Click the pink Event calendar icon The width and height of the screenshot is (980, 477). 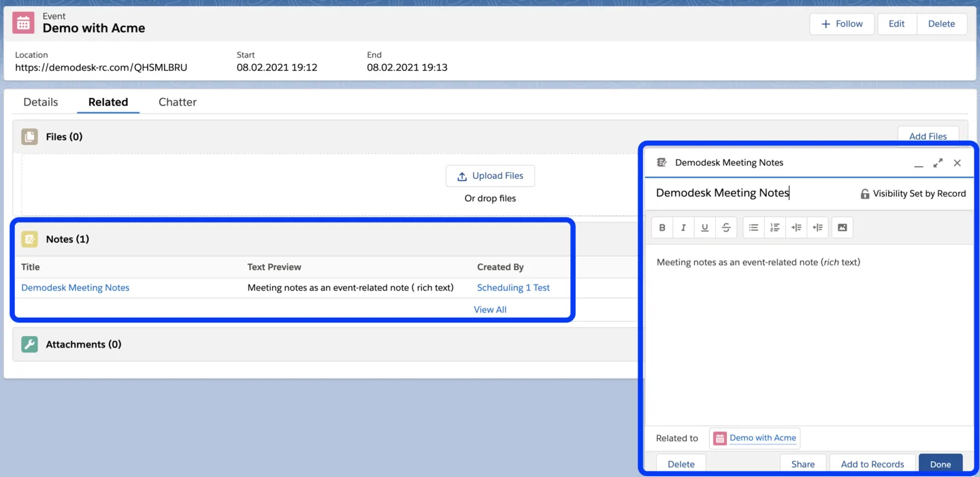tap(23, 23)
